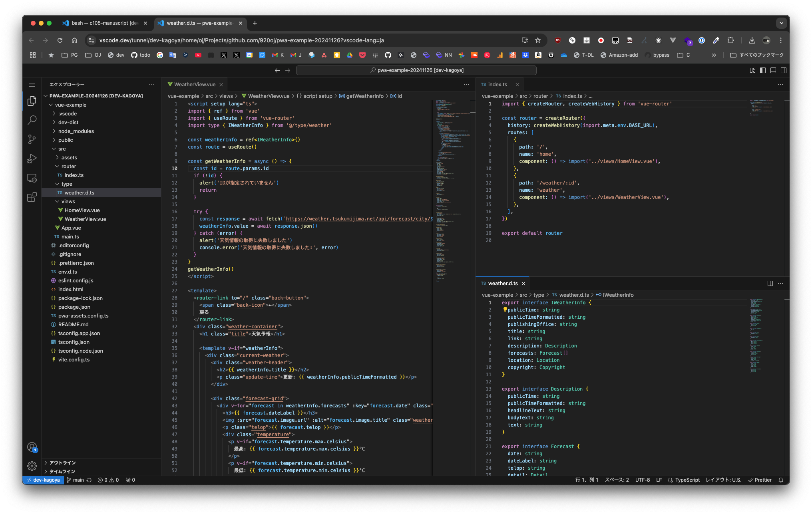Open Extensions view
This screenshot has height=514, width=812.
[x=32, y=197]
